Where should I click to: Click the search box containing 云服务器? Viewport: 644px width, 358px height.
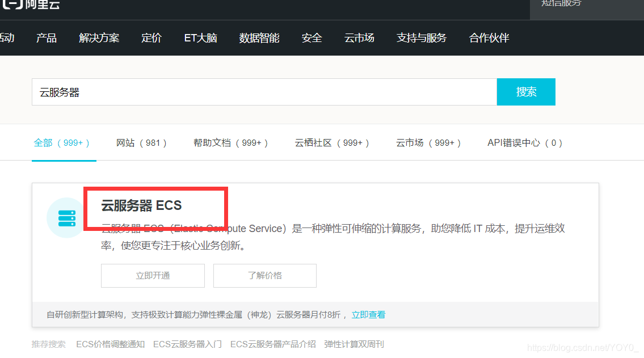point(264,92)
